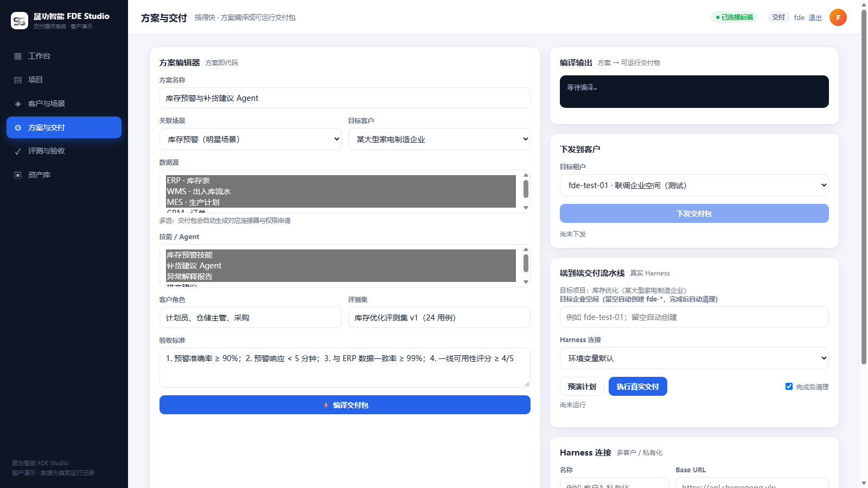Click the 方案与交付 gear icon
Image resolution: width=868 pixels, height=488 pixels.
pos(18,128)
